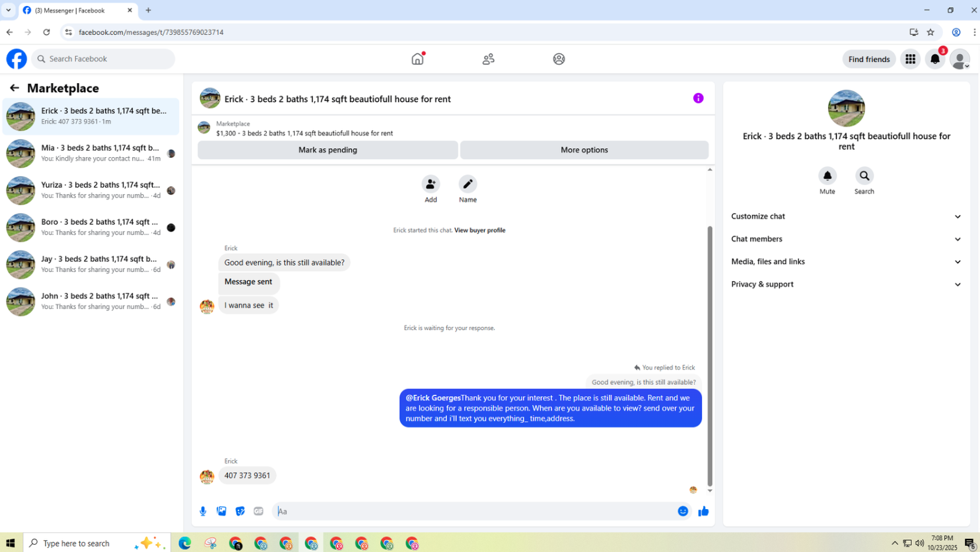Image resolution: width=980 pixels, height=552 pixels.
Task: Open the Home feed icon
Action: pos(417,59)
